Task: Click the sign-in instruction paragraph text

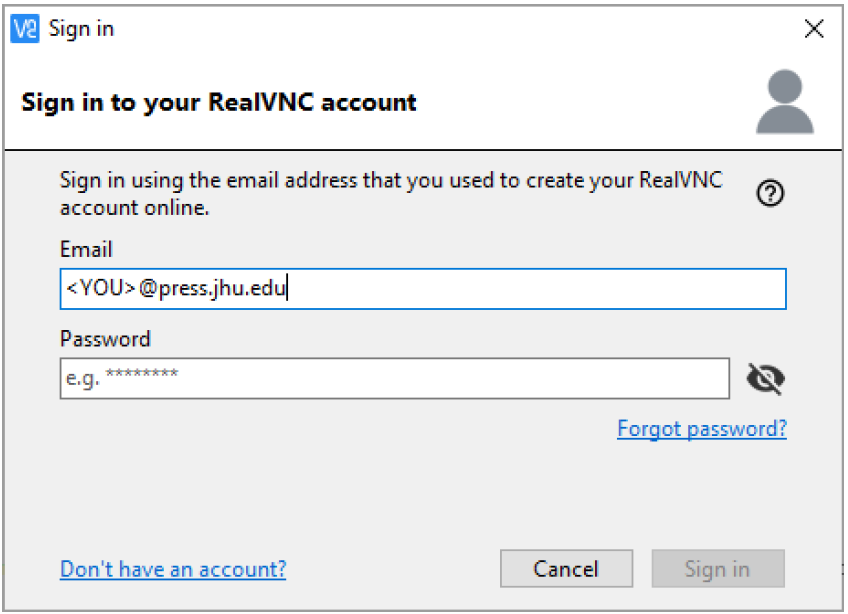Action: click(391, 194)
